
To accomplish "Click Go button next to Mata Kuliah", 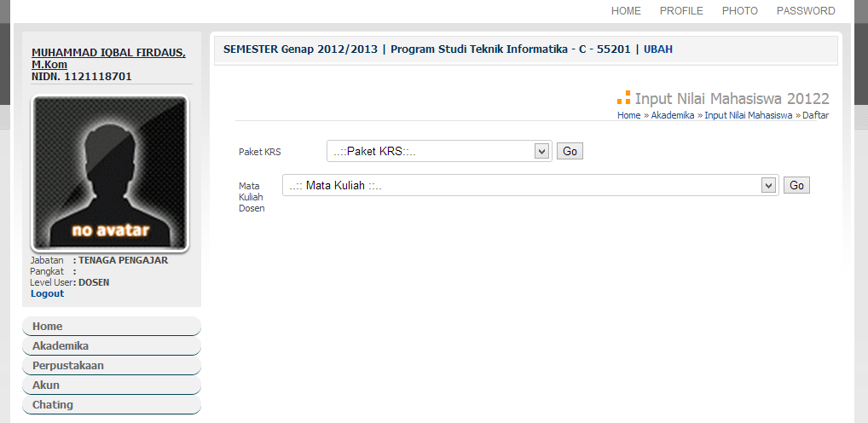I will click(x=796, y=185).
